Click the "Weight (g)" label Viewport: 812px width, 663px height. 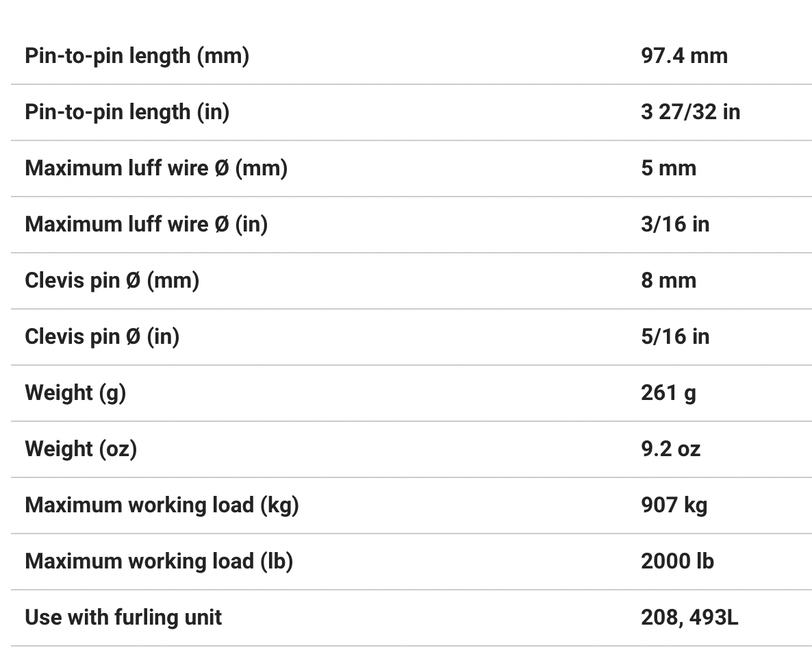[75, 392]
